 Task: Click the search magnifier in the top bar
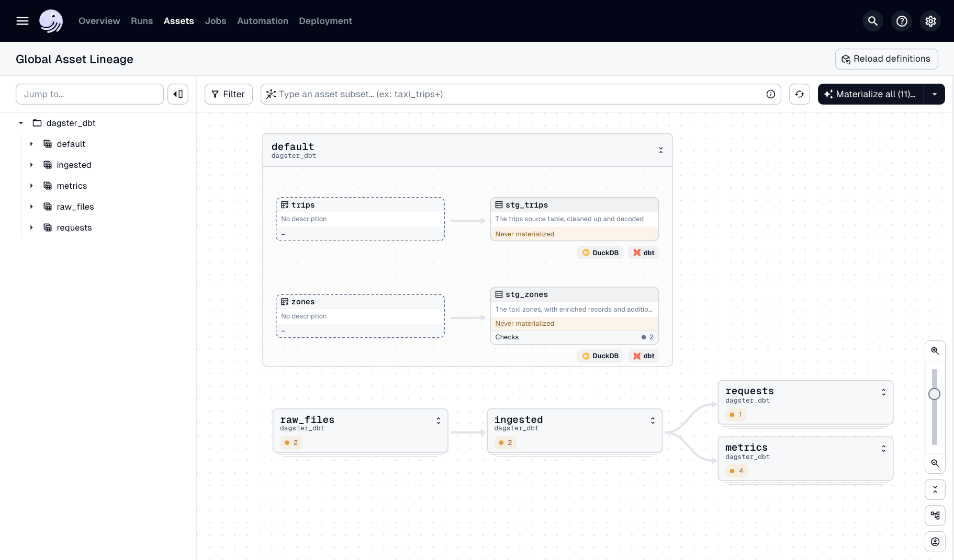(872, 21)
